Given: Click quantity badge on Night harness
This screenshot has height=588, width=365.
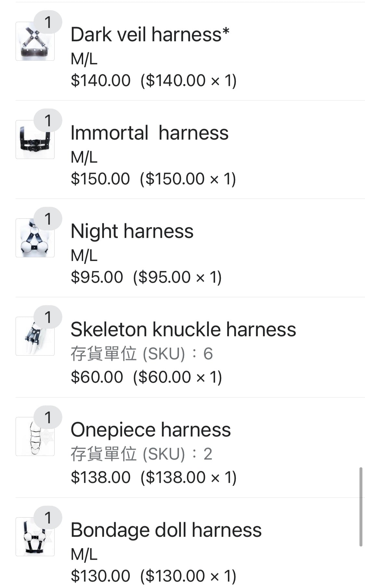Looking at the screenshot, I should tap(48, 218).
